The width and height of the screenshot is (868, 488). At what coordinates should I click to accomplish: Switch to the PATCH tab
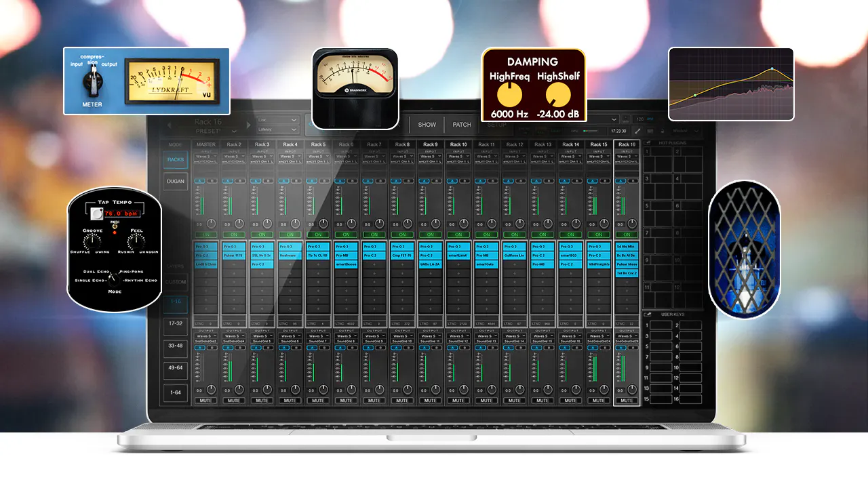tap(462, 125)
